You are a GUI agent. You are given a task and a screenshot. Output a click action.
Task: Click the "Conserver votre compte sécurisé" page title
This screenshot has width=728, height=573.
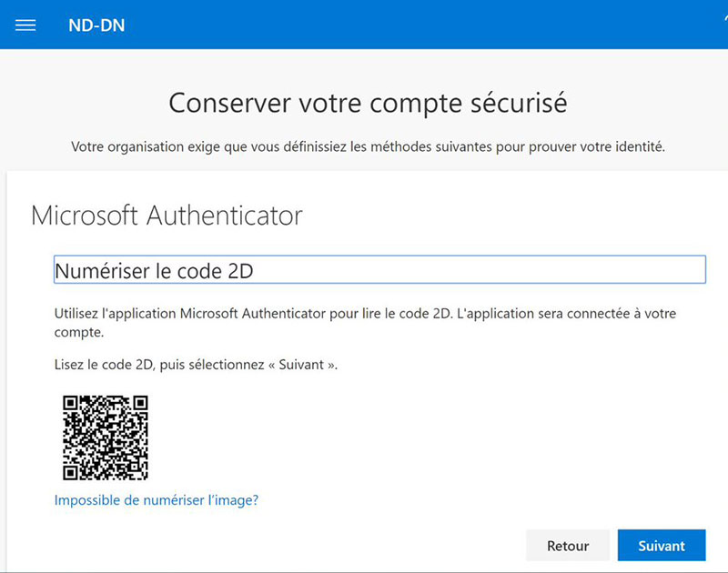tap(368, 103)
